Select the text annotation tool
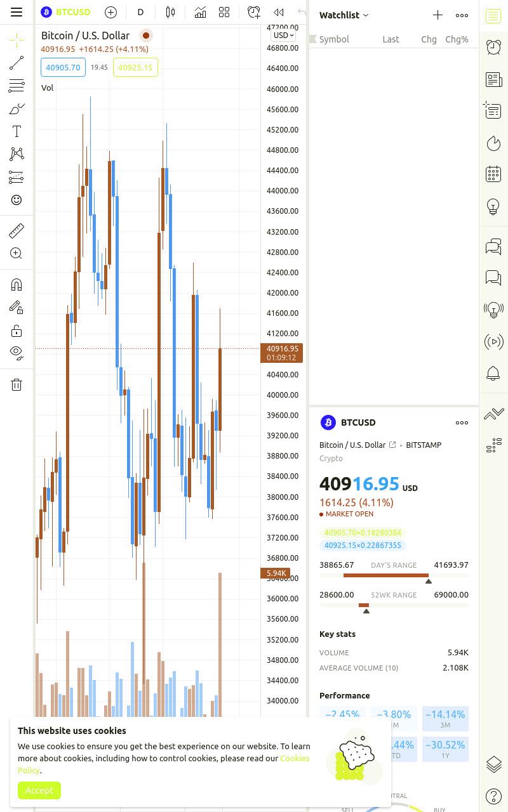508x812 pixels. coord(17,131)
